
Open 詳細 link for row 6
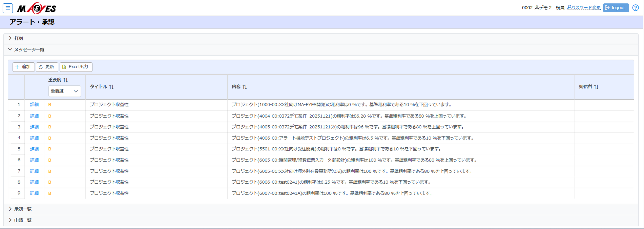(34, 160)
